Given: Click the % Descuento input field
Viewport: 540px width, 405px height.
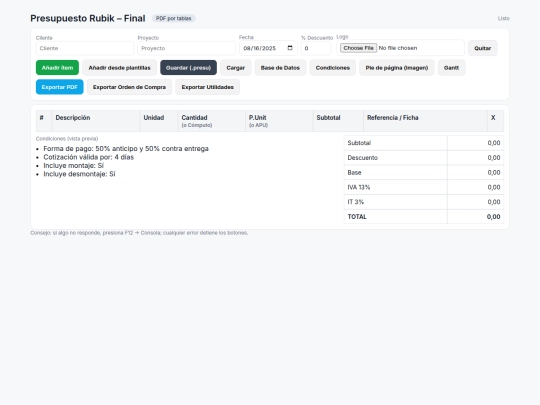Looking at the screenshot, I should [316, 48].
